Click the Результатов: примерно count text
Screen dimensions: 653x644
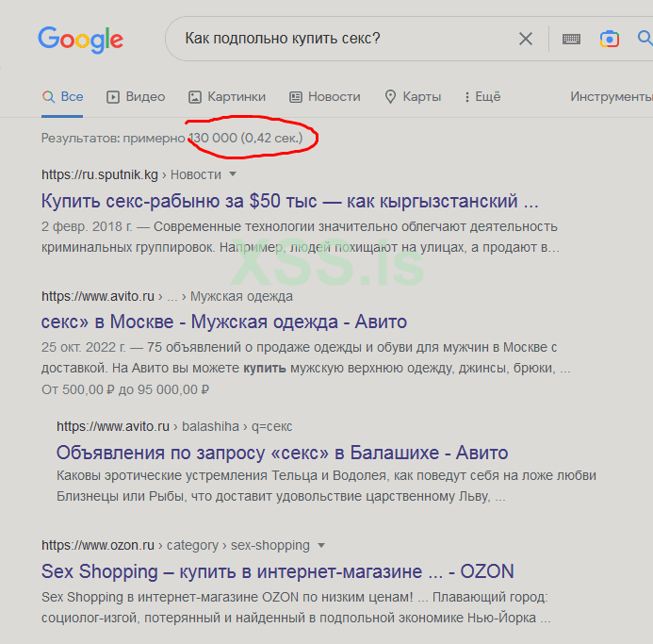coord(172,138)
